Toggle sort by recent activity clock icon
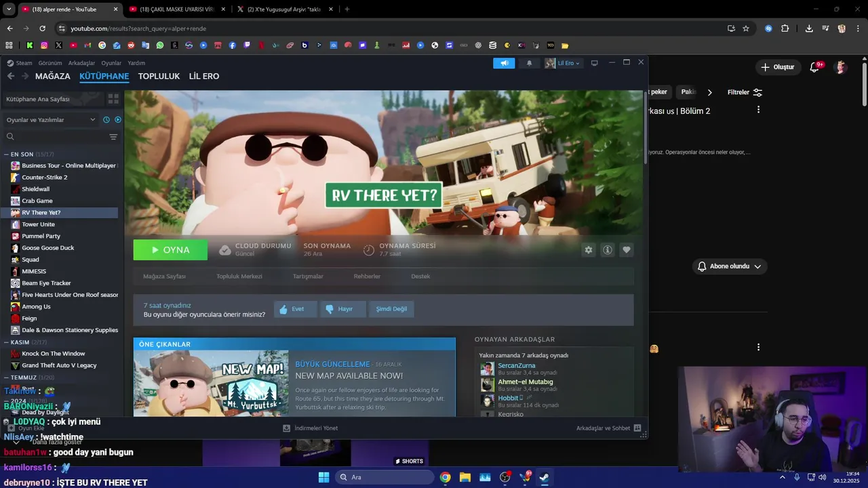This screenshot has height=488, width=868. [106, 120]
